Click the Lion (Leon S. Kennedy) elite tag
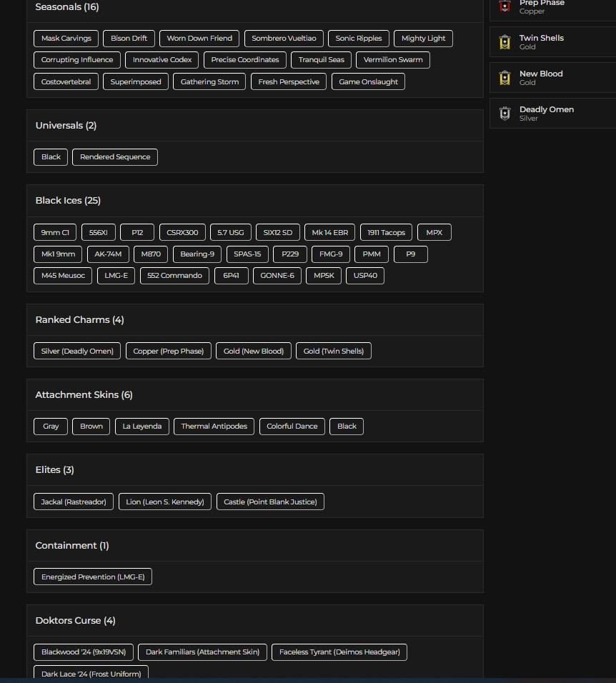616x683 pixels. [x=165, y=502]
